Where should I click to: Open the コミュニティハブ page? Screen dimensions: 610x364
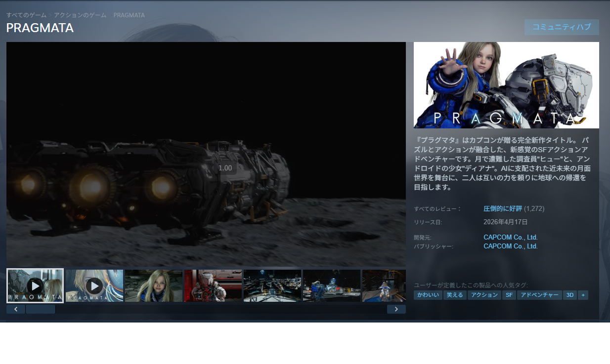[562, 27]
